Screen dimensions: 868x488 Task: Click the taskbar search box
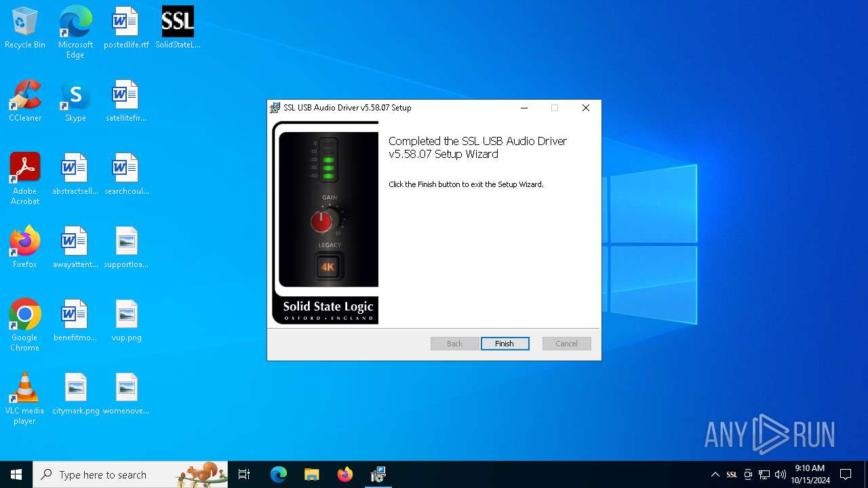130,474
